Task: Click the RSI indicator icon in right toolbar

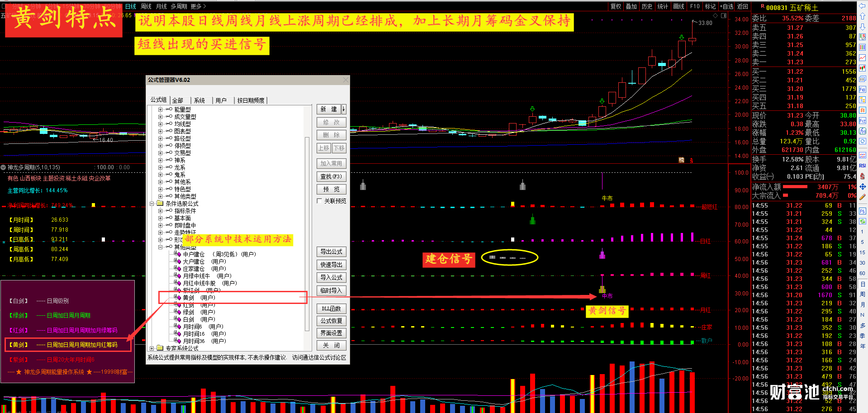Action: [x=863, y=165]
